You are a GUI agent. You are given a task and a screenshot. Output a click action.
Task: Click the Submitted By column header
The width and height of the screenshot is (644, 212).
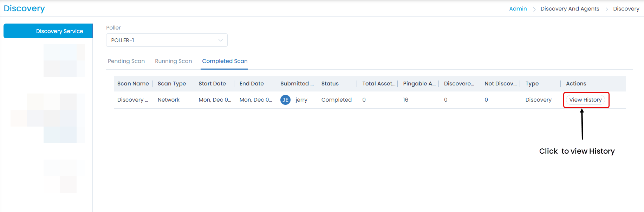point(297,84)
